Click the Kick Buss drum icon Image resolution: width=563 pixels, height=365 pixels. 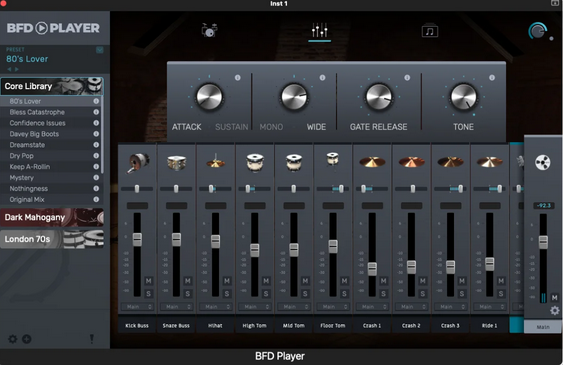point(138,163)
